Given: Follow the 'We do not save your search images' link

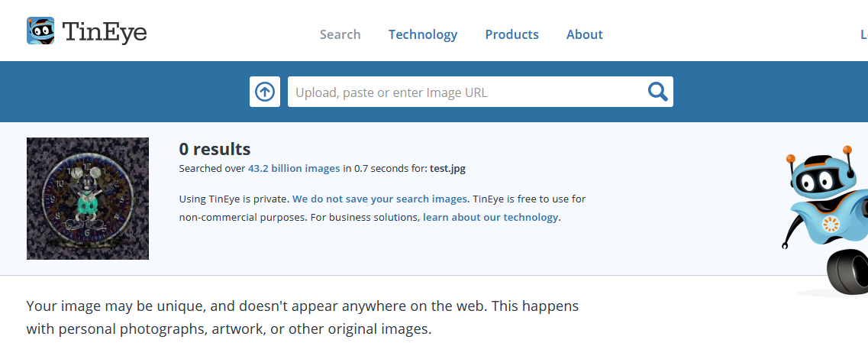Looking at the screenshot, I should point(380,199).
